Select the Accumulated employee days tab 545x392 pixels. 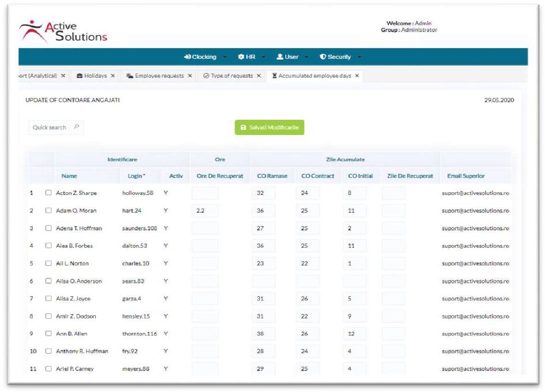point(314,76)
